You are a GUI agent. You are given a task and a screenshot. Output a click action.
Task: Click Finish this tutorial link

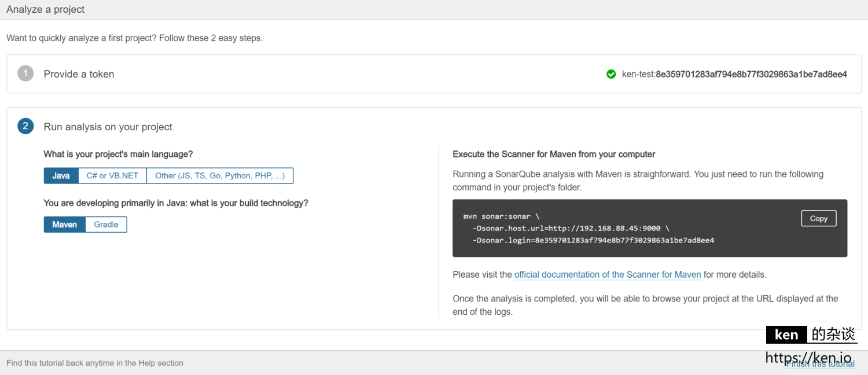[x=821, y=363]
